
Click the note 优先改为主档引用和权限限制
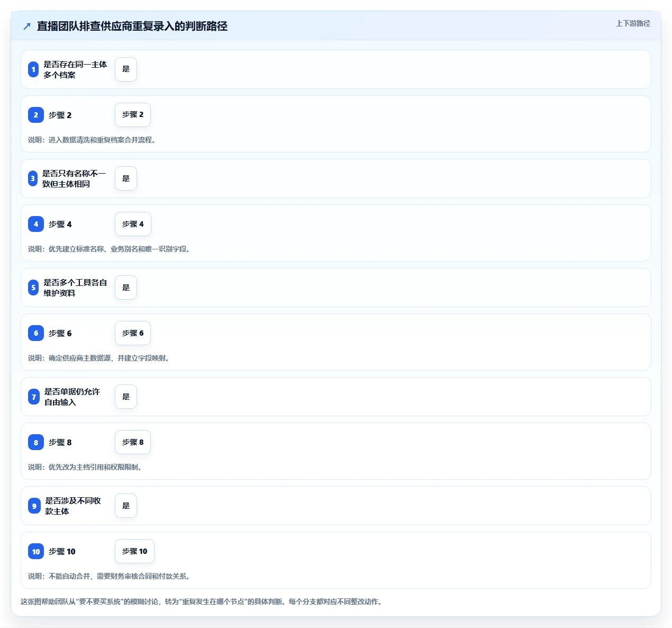[x=85, y=467]
